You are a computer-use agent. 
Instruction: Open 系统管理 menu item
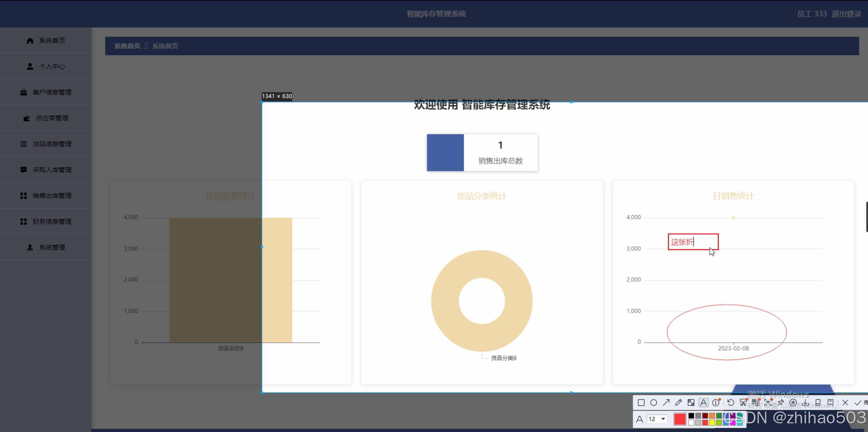point(46,247)
